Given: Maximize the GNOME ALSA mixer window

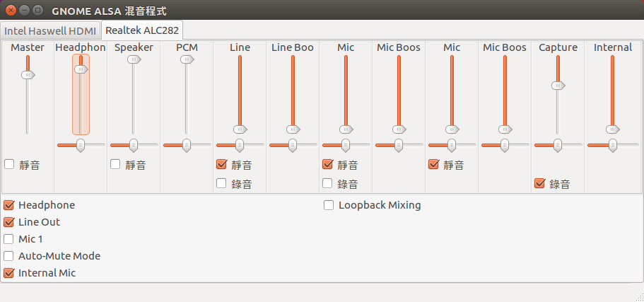Looking at the screenshot, I should (37, 9).
